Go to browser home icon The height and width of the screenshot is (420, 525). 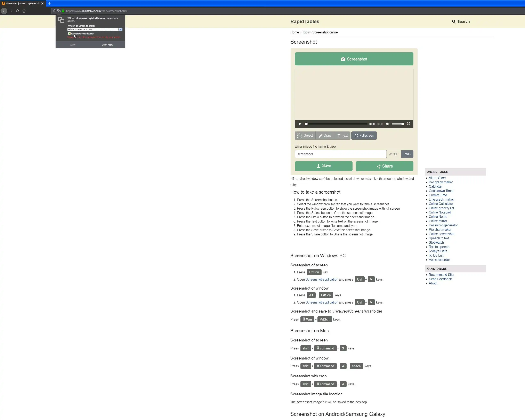pyautogui.click(x=24, y=11)
